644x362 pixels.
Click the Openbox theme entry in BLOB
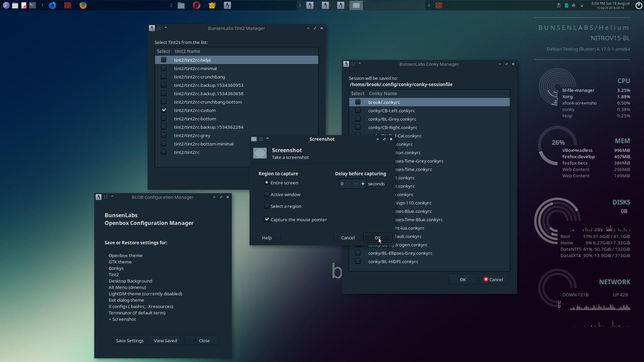(x=125, y=256)
